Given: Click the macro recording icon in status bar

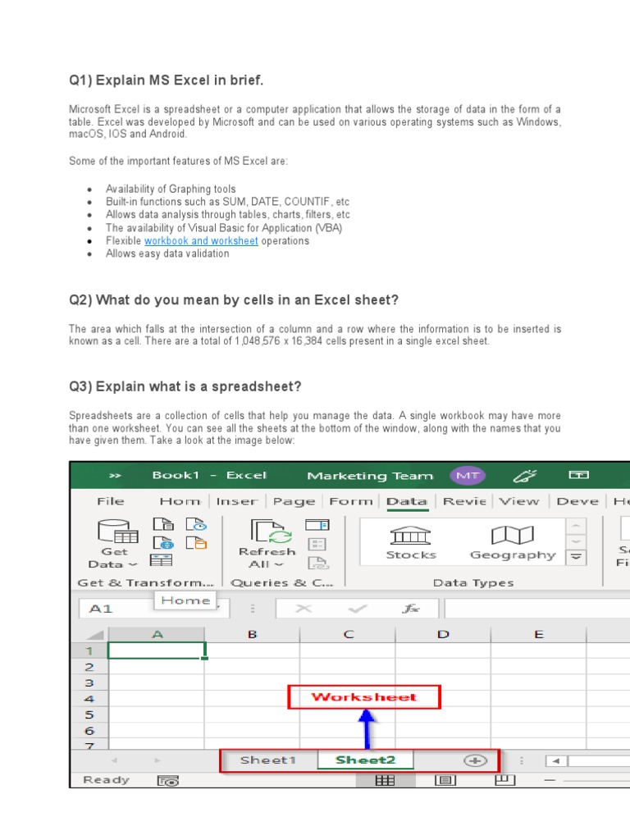Looking at the screenshot, I should 167,781.
